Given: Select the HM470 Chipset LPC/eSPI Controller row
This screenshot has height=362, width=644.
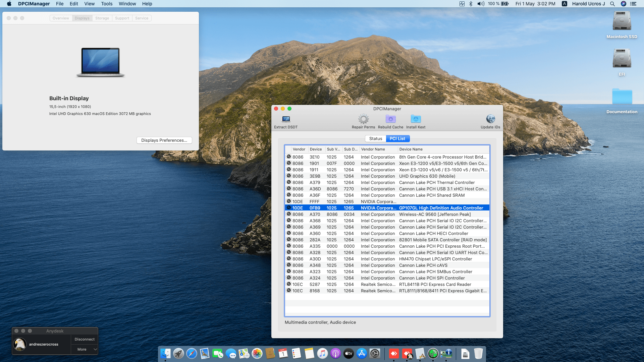Looking at the screenshot, I should click(x=387, y=259).
